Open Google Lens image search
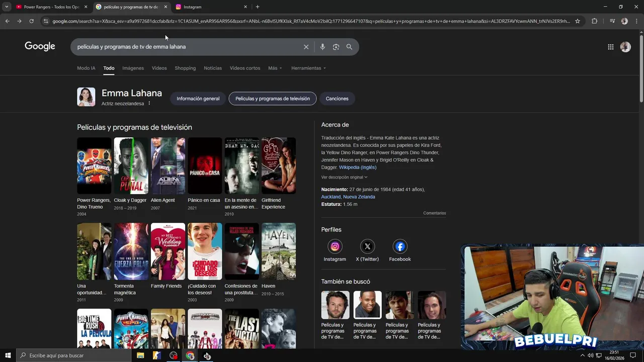The image size is (644, 362). 336,47
